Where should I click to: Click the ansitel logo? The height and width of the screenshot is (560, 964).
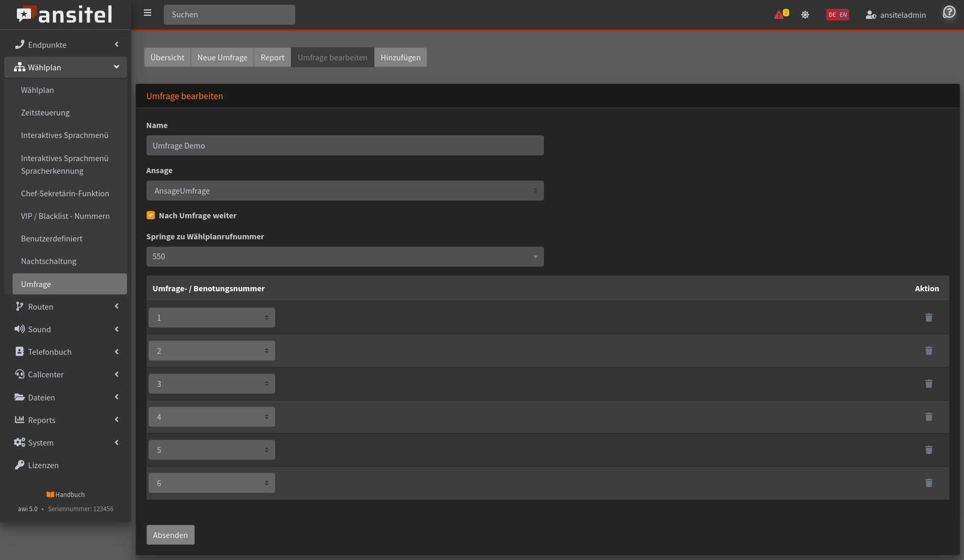[x=65, y=15]
